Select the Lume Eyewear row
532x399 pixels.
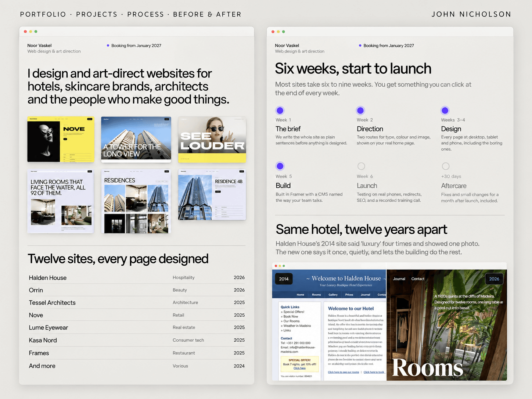click(137, 328)
